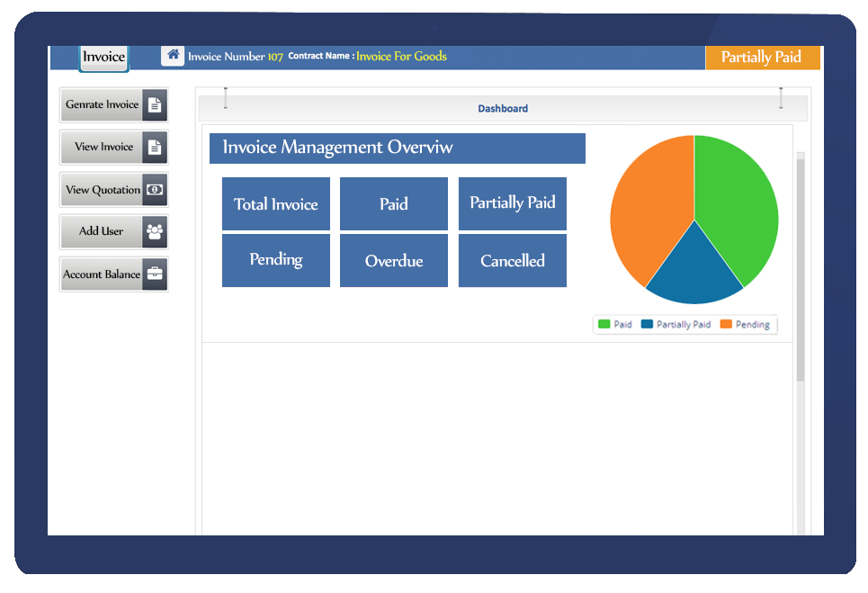This screenshot has width=868, height=593.
Task: Open the Cancelled invoices tile
Action: tap(512, 261)
